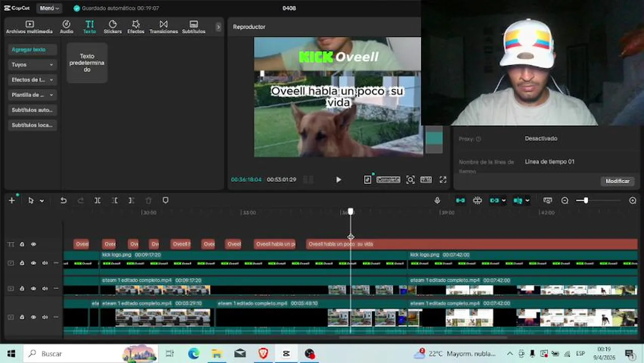This screenshot has height=363, width=644.
Task: Split the clip at the playhead
Action: coord(98,201)
